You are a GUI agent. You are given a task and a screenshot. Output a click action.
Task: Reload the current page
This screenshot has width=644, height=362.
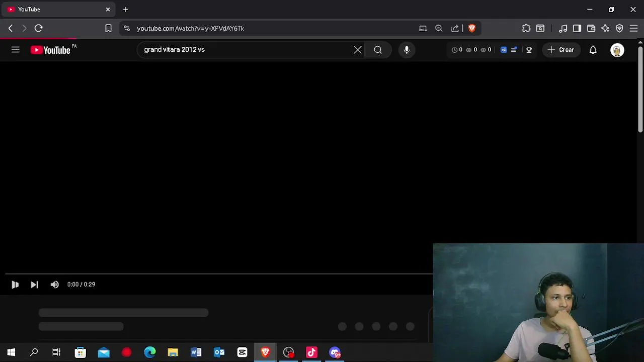pos(39,29)
